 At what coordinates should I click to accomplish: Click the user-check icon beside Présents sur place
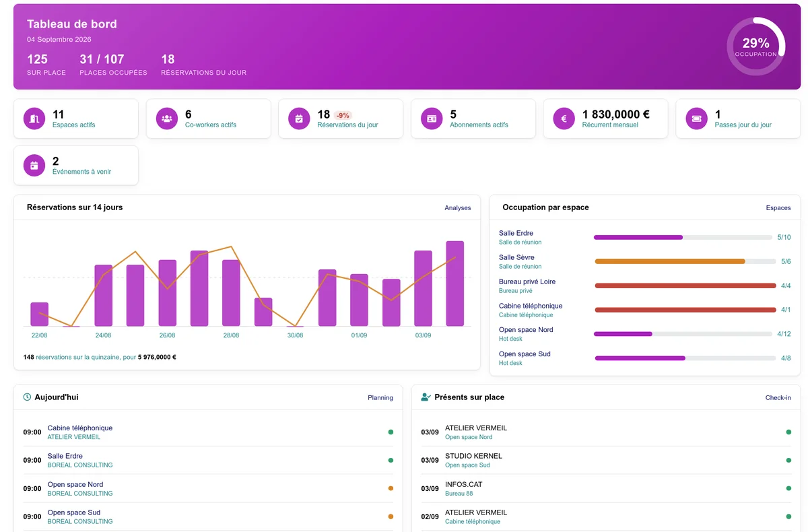(x=426, y=397)
